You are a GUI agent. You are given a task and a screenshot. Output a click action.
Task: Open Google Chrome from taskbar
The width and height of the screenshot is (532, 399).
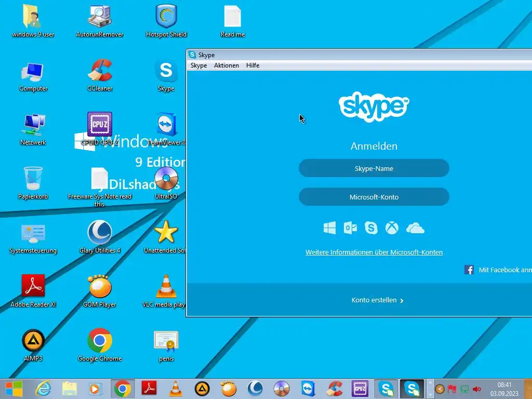click(x=123, y=389)
